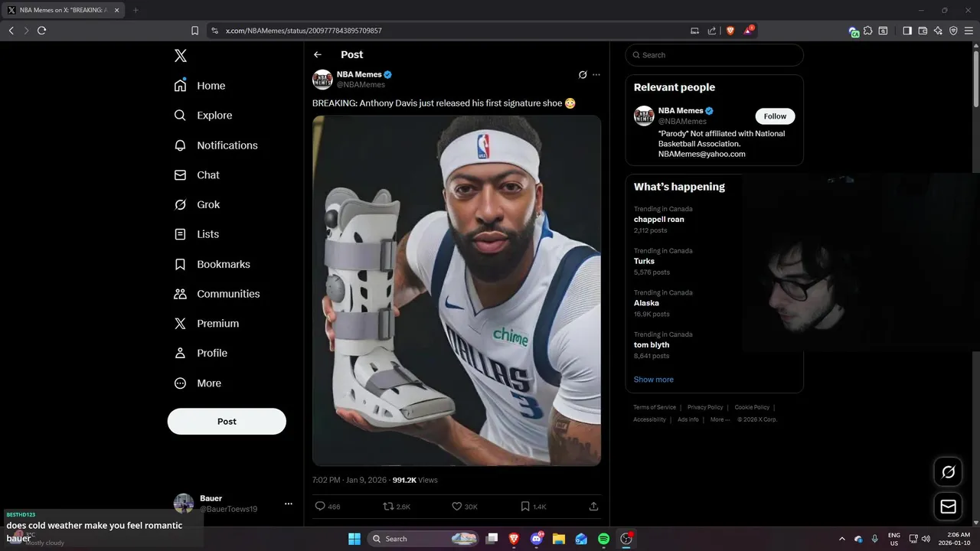Open Windows Start menu

coord(354,539)
